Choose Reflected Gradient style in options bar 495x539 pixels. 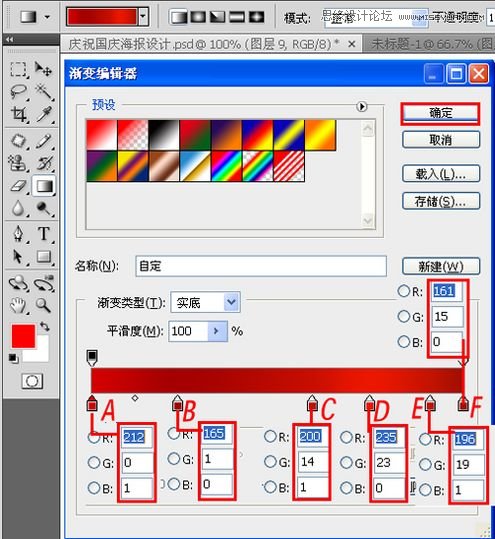[x=237, y=17]
